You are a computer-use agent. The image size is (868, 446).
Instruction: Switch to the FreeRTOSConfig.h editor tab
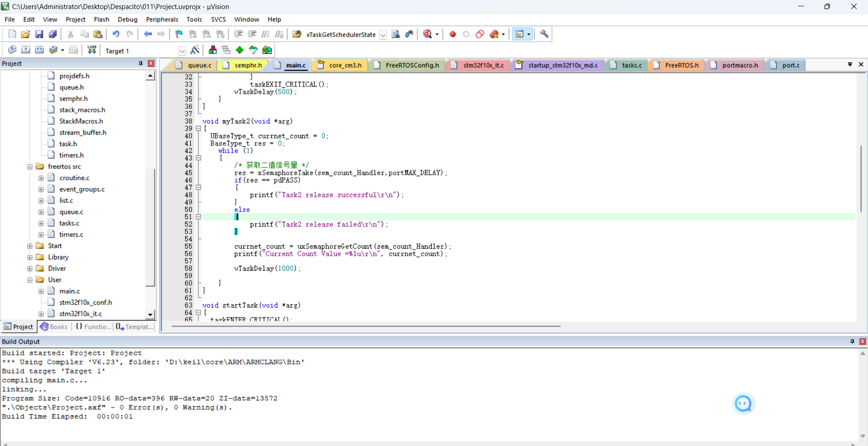click(x=407, y=65)
